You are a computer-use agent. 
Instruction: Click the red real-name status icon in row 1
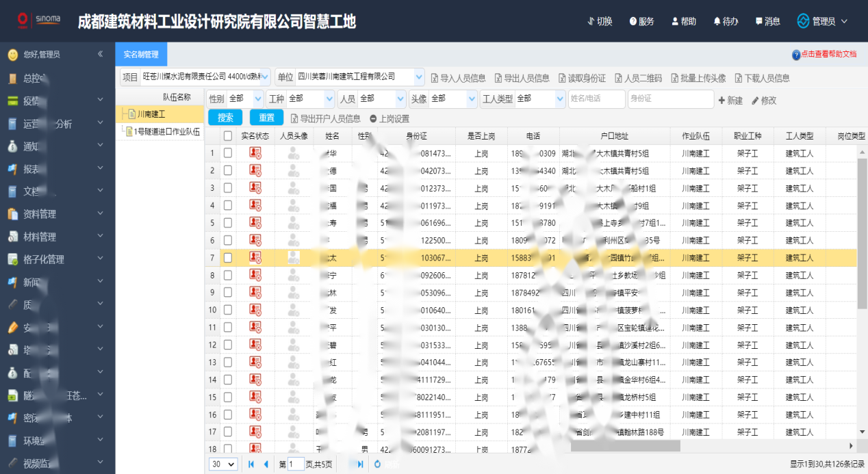(x=255, y=153)
